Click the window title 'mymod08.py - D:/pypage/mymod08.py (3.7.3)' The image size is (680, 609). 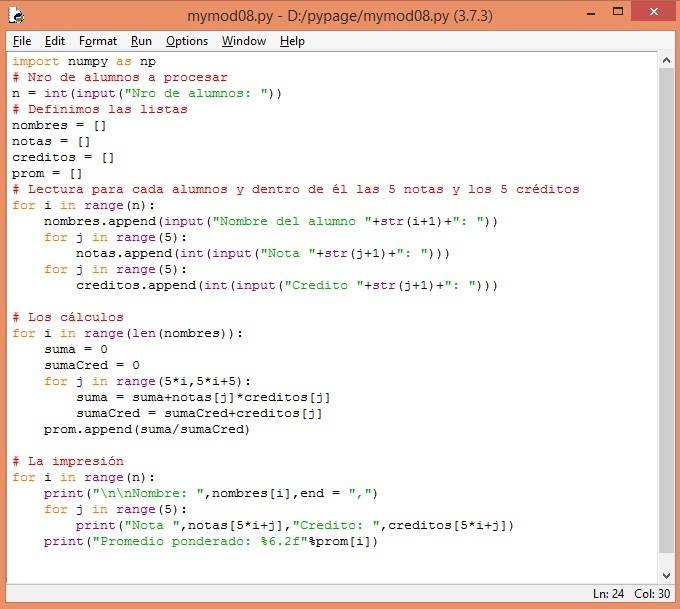[340, 16]
